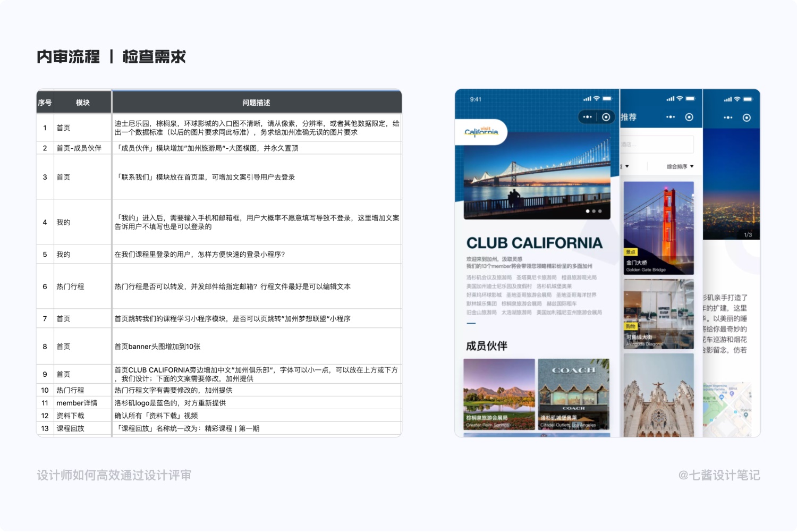Tap the circular close target on the Club California screen
This screenshot has width=797, height=532.
(606, 117)
